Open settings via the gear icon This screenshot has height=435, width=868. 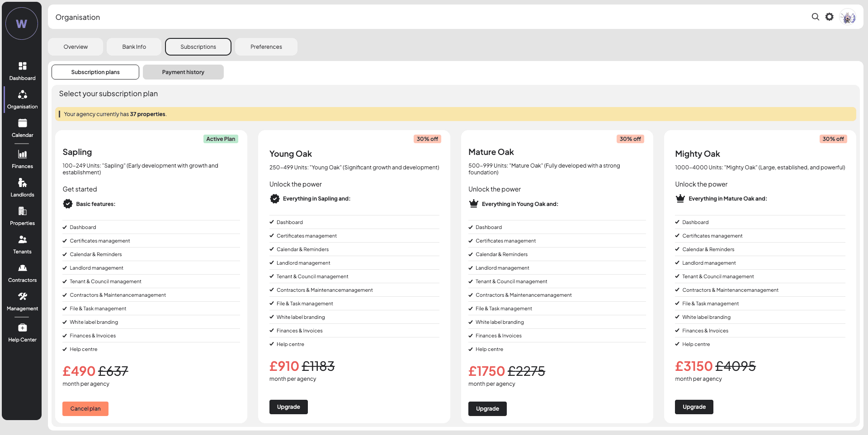(829, 17)
